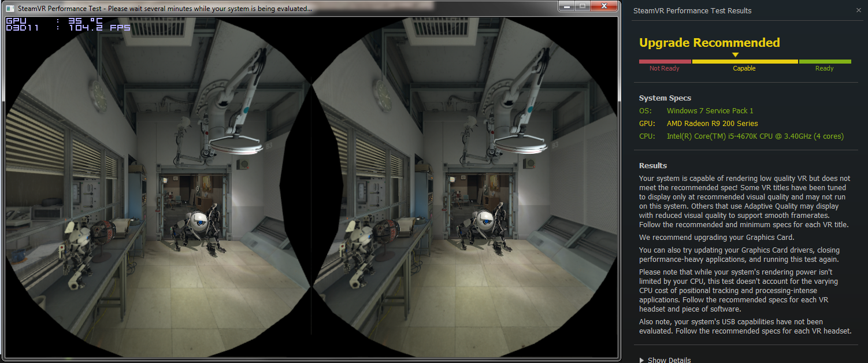Minimize the SteamVR Performance Test window
The height and width of the screenshot is (363, 868).
[567, 6]
